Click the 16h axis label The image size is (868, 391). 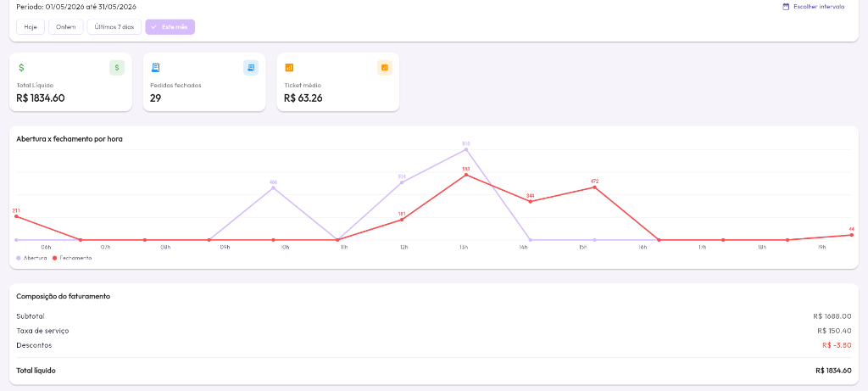point(643,247)
